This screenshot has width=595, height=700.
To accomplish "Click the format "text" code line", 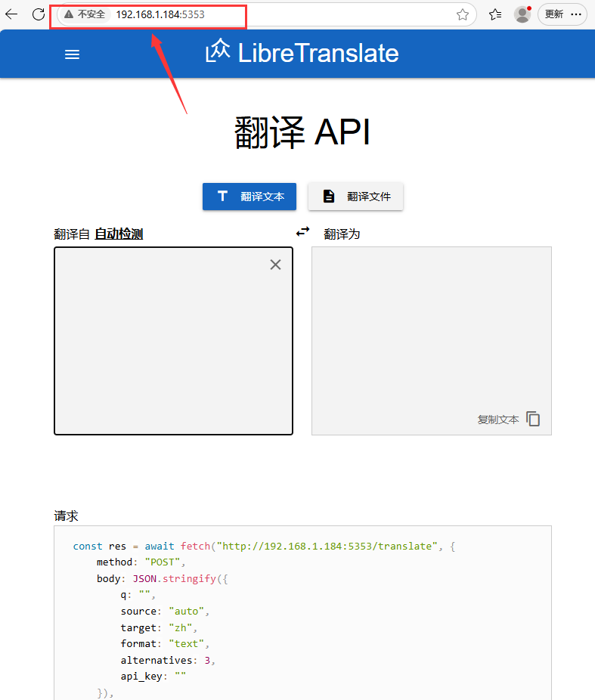I will coord(165,644).
